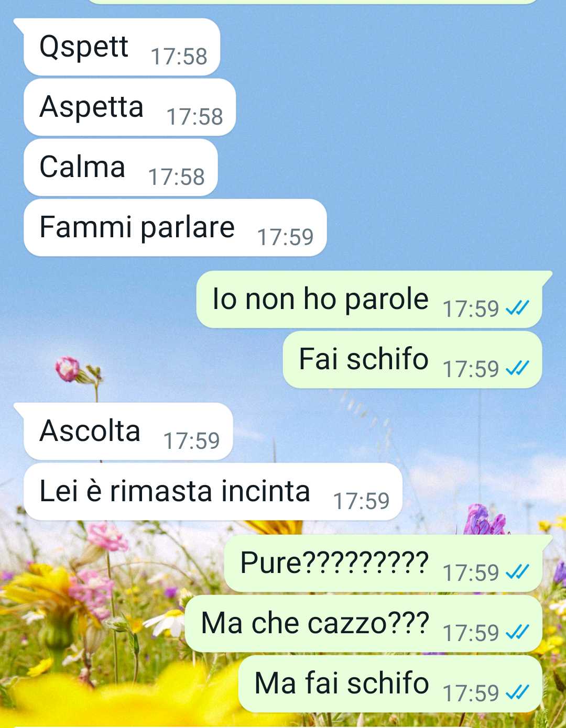Screen dimensions: 566x728
Task: Select the 'Fammi parlare' message
Action: click(x=175, y=227)
